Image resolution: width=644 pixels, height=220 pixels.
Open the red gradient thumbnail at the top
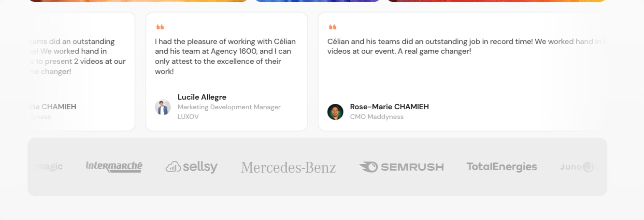coord(497,1)
